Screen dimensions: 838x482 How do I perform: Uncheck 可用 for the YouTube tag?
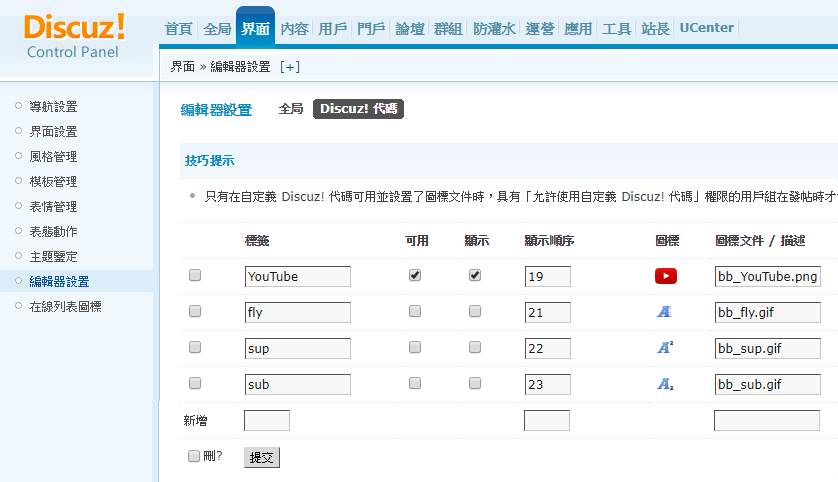click(x=415, y=275)
